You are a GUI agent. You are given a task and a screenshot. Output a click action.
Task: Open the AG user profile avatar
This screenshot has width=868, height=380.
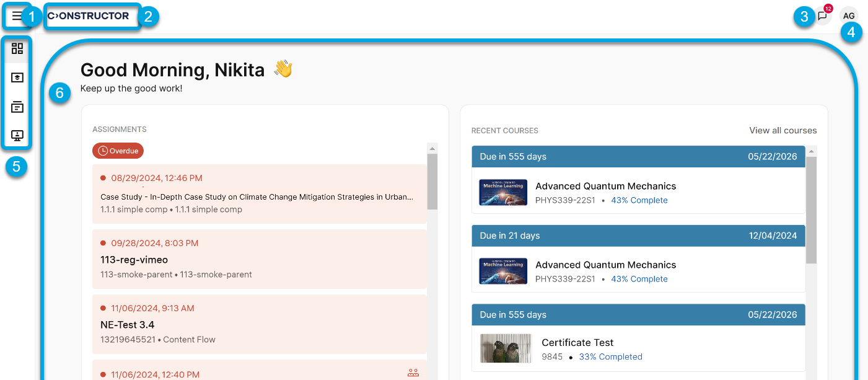849,16
